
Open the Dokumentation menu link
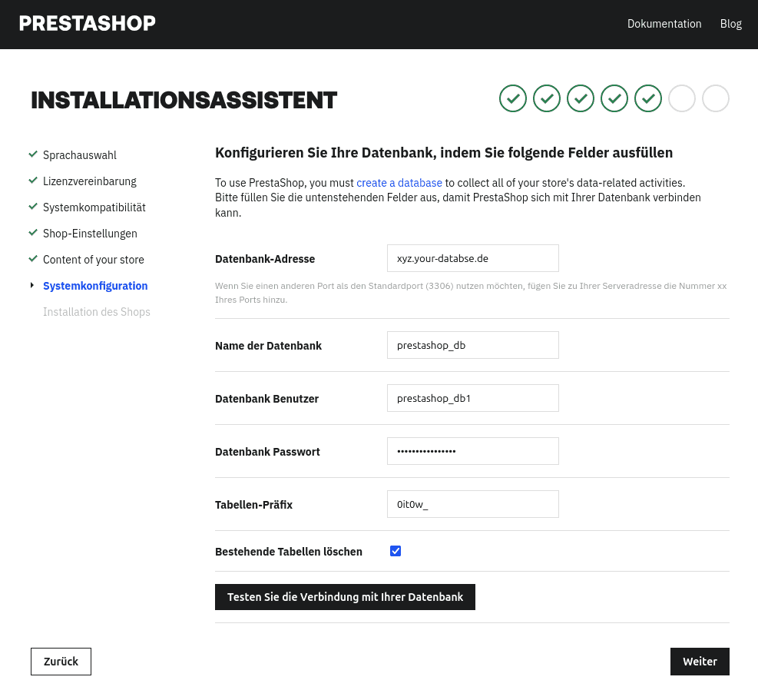click(664, 24)
